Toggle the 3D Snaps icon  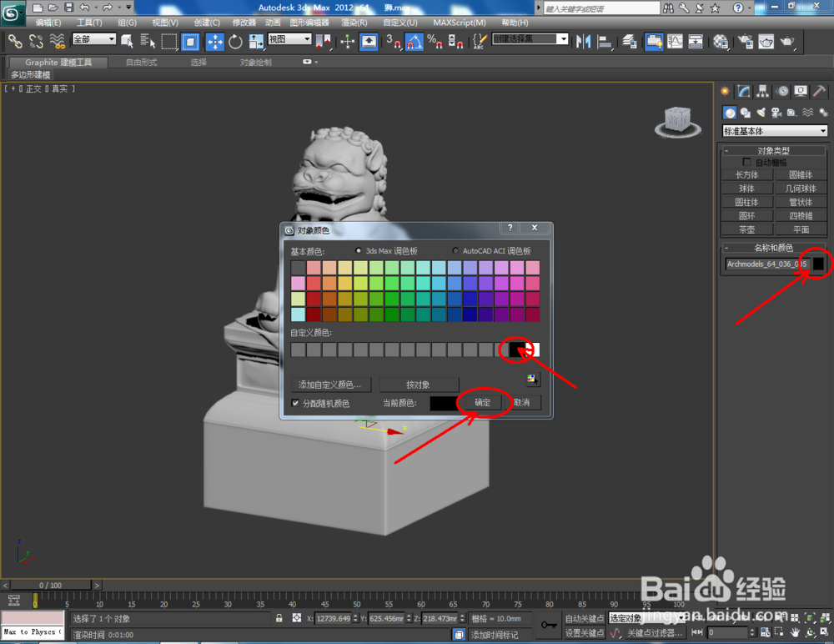coord(394,42)
